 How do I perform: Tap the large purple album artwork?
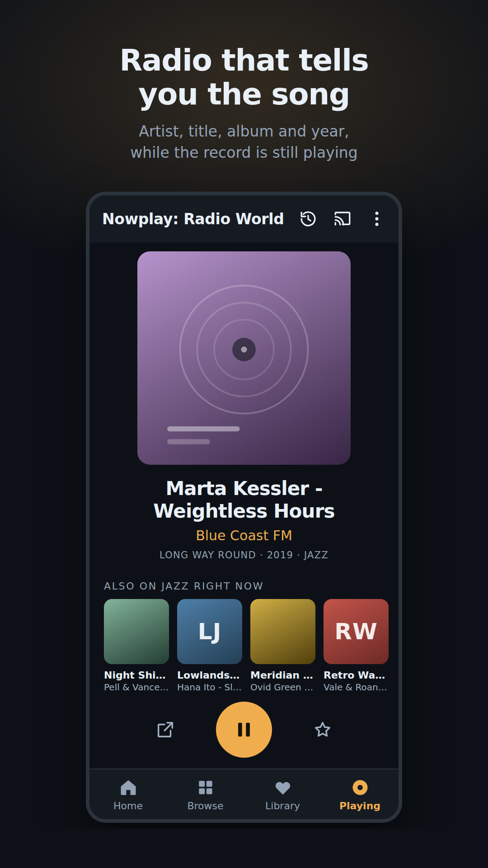click(244, 358)
